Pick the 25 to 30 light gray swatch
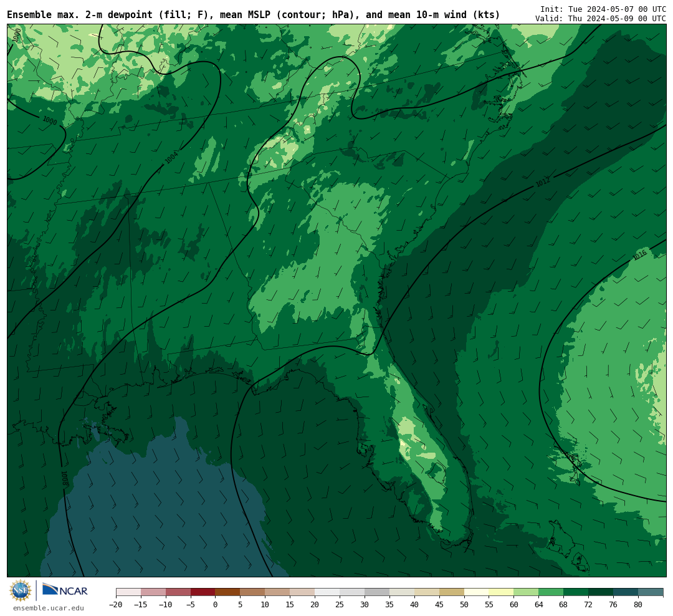 (352, 592)
